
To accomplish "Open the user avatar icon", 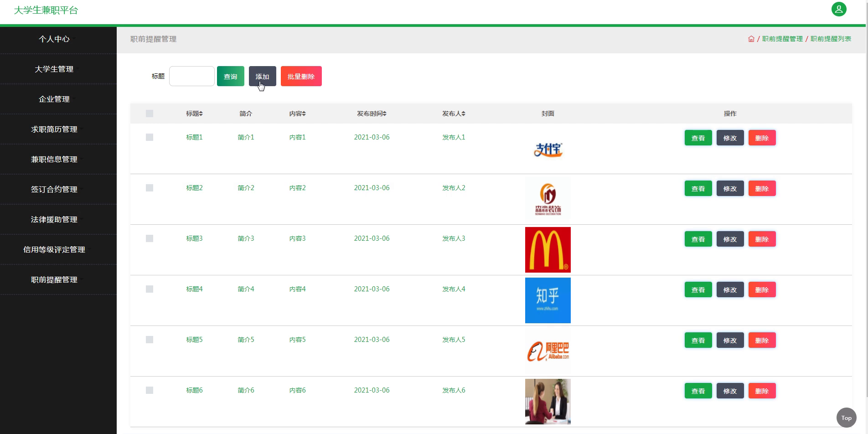I will click(839, 9).
